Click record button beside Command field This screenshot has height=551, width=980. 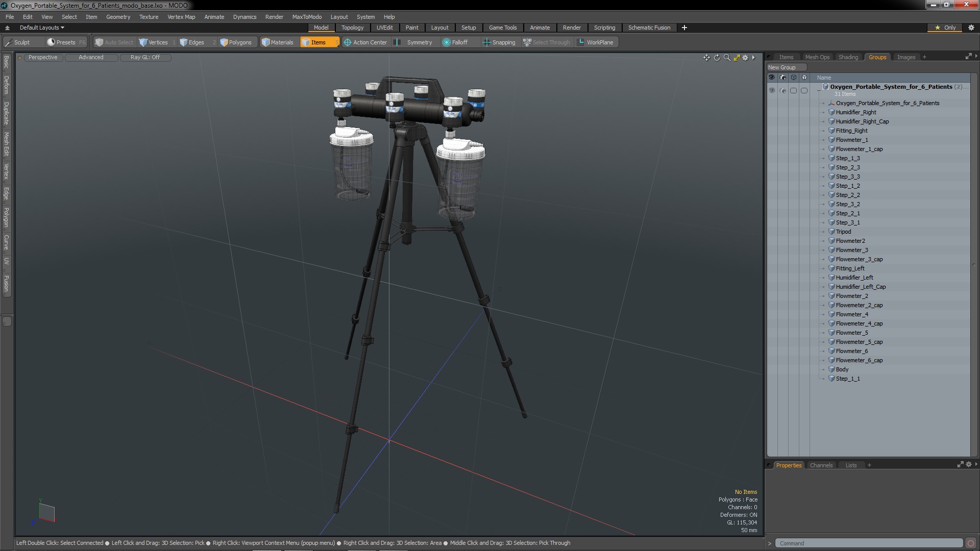coord(971,543)
